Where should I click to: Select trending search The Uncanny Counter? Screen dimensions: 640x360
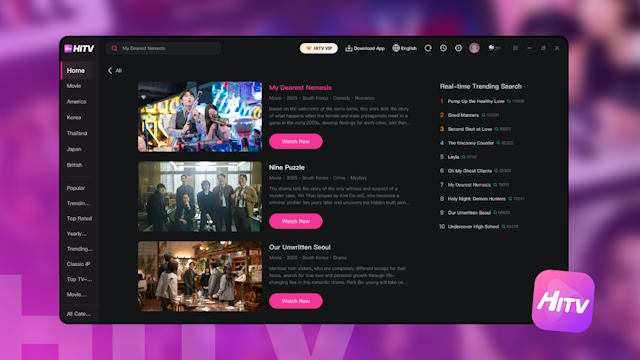[x=471, y=143]
